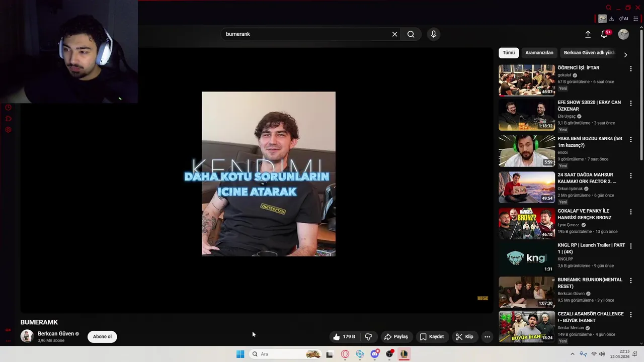Open League of Legends taskbar icon
Viewport: 644px width, 362px height.
(x=404, y=354)
